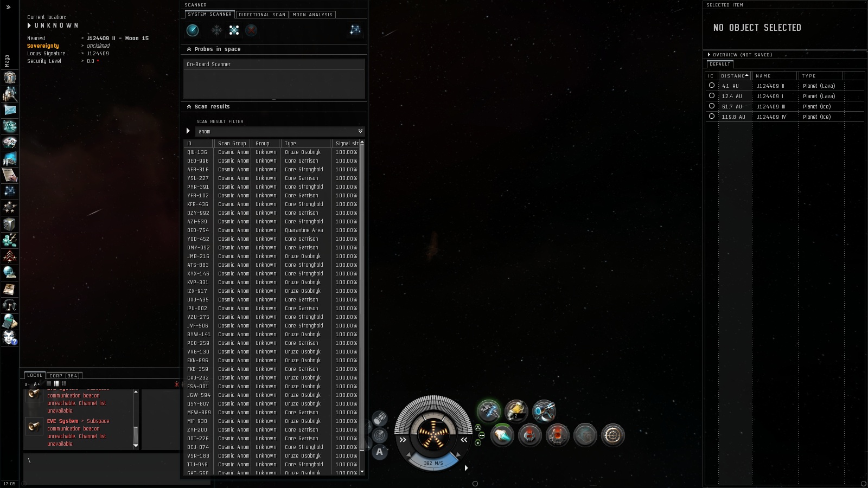Switch to the Corp [364] chat tab

point(65,376)
